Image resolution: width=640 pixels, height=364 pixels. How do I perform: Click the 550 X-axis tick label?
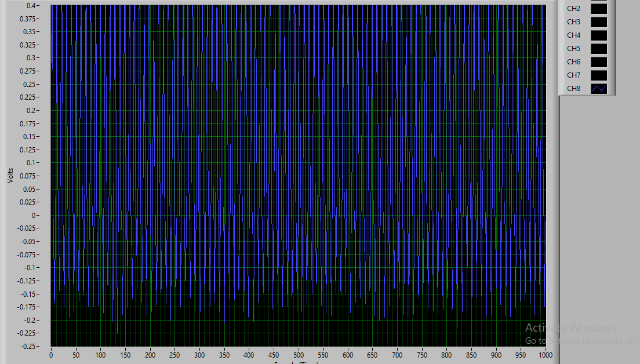[x=323, y=355]
